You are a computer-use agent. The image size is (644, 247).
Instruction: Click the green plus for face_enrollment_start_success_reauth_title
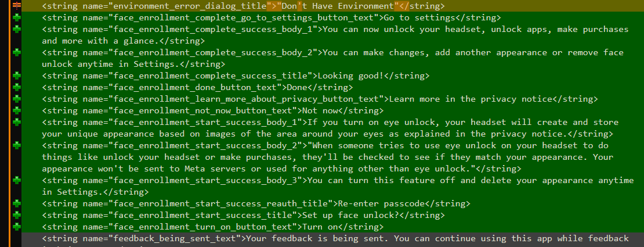click(x=17, y=203)
